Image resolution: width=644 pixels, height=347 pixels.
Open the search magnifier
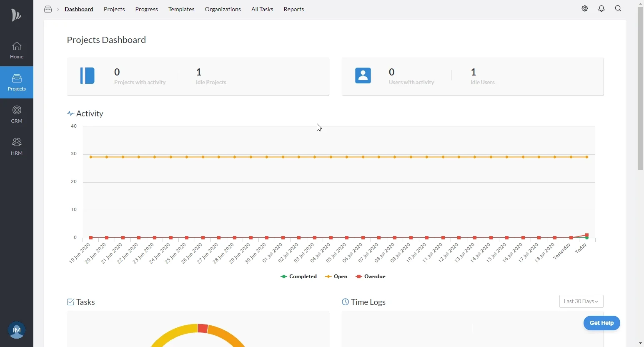(x=618, y=9)
